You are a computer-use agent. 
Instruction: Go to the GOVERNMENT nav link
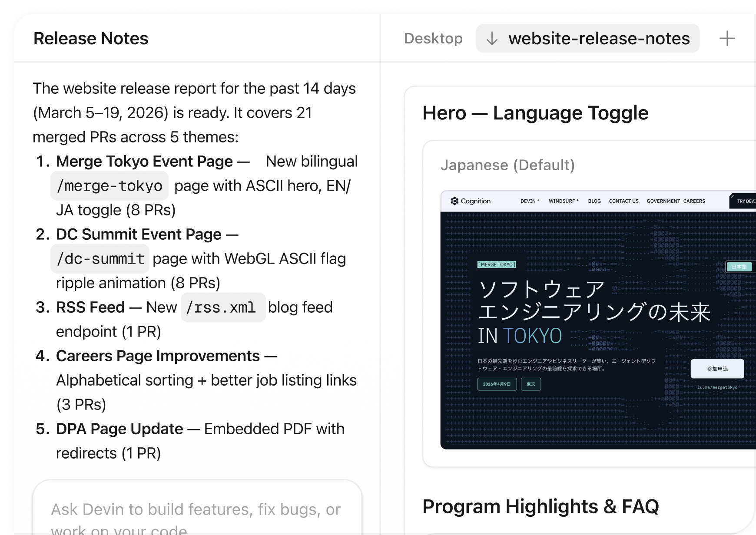(663, 201)
